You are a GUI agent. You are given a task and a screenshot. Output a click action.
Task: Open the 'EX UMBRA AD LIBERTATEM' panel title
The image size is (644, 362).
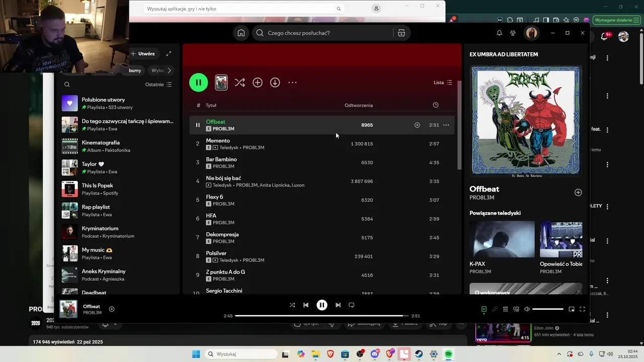[504, 54]
